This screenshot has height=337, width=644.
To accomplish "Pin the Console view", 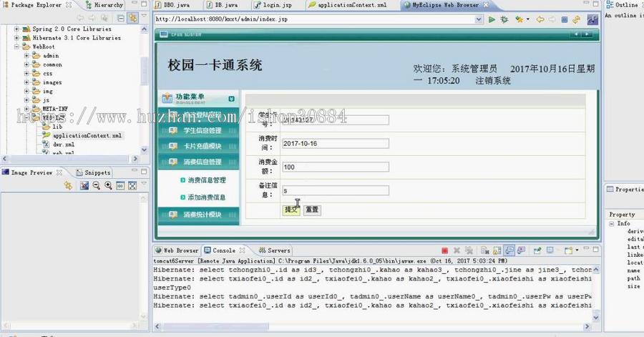I will coord(537,250).
